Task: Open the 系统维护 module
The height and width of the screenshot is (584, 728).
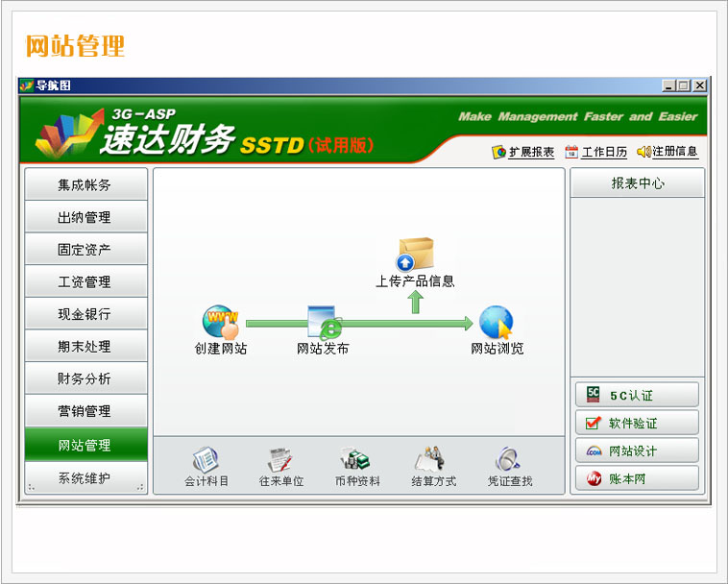Action: click(x=85, y=477)
